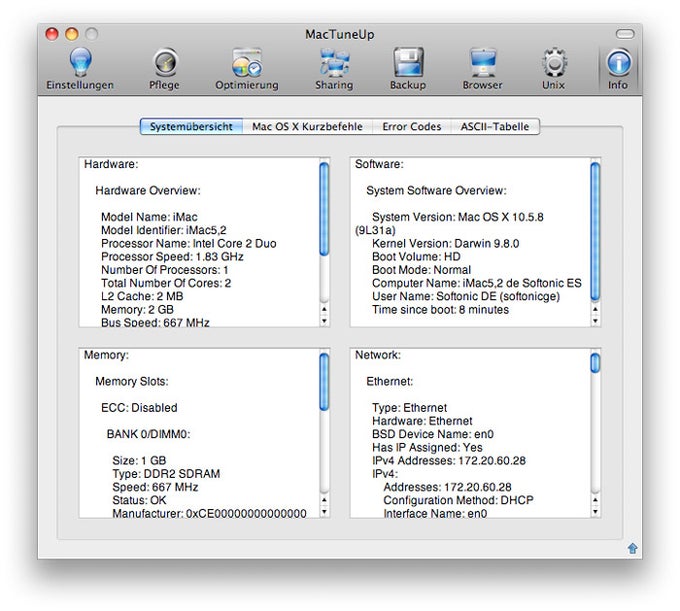This screenshot has width=680, height=611.
Task: Click 'Number Of Processors: 1' line
Action: click(165, 270)
